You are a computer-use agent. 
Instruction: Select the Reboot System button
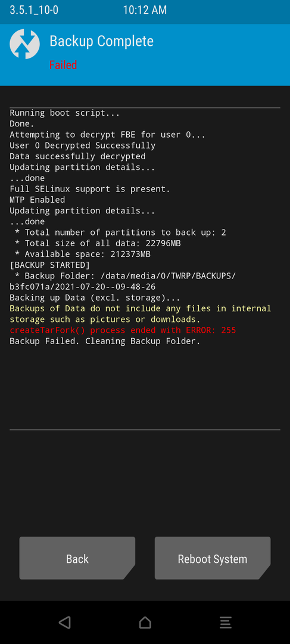coord(213,558)
